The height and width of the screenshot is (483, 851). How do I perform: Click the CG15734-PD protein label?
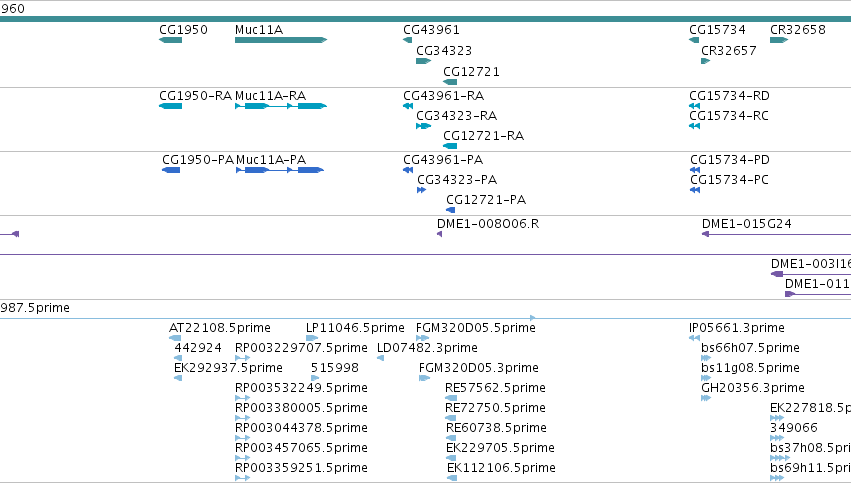click(x=730, y=160)
